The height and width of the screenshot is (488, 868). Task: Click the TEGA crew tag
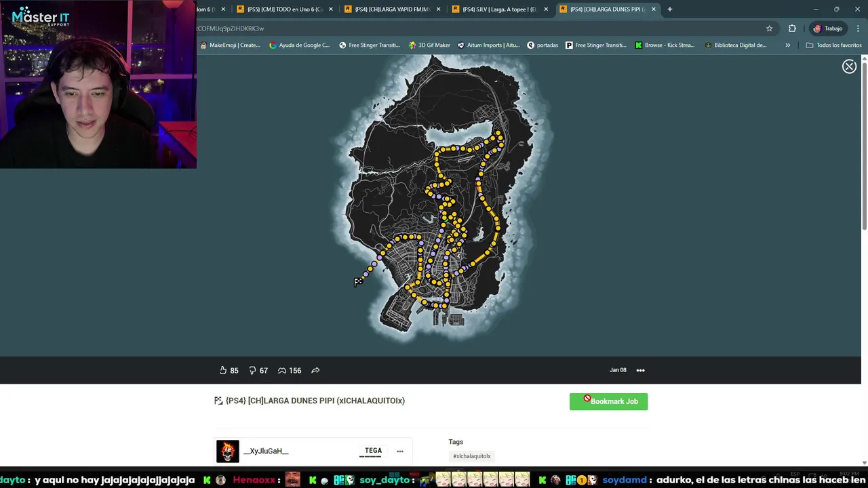[x=373, y=451]
